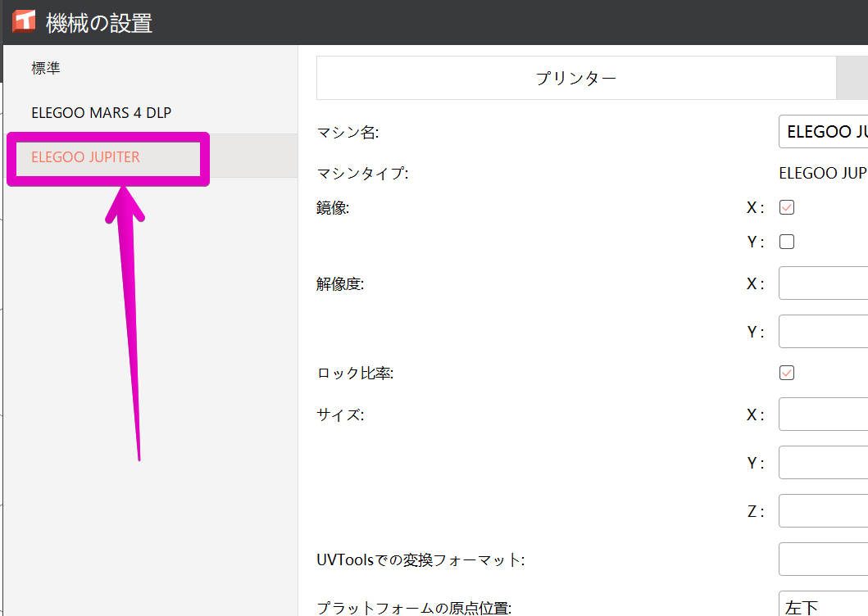Switch to the tab right of プリンター

click(852, 78)
